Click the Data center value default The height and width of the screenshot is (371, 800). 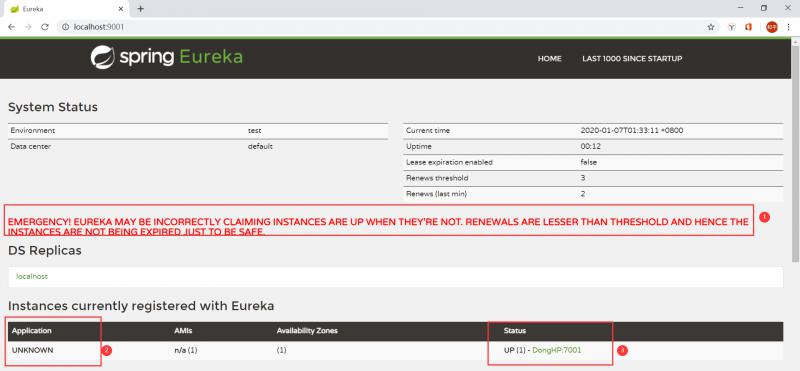click(260, 146)
